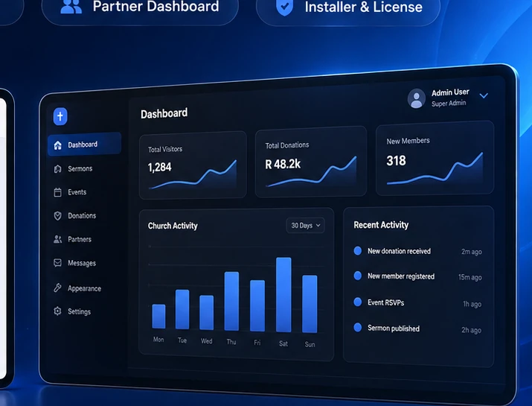Open the New Members card
This screenshot has width=532, height=406.
coord(435,159)
